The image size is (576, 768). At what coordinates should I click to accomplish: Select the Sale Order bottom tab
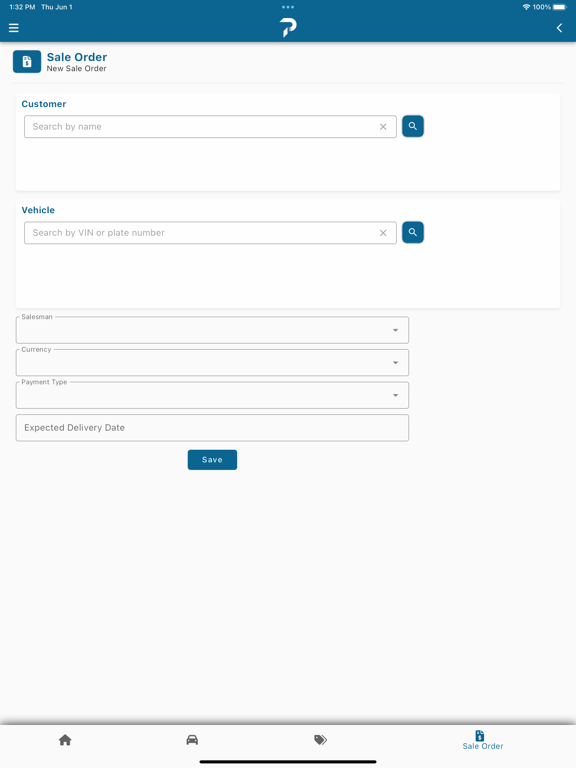(482, 740)
